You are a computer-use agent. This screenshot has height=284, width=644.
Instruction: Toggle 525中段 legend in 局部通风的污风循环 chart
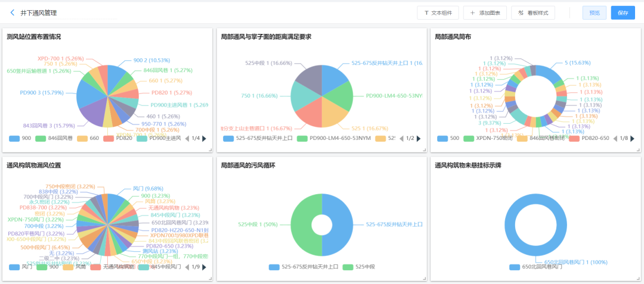[x=361, y=267]
